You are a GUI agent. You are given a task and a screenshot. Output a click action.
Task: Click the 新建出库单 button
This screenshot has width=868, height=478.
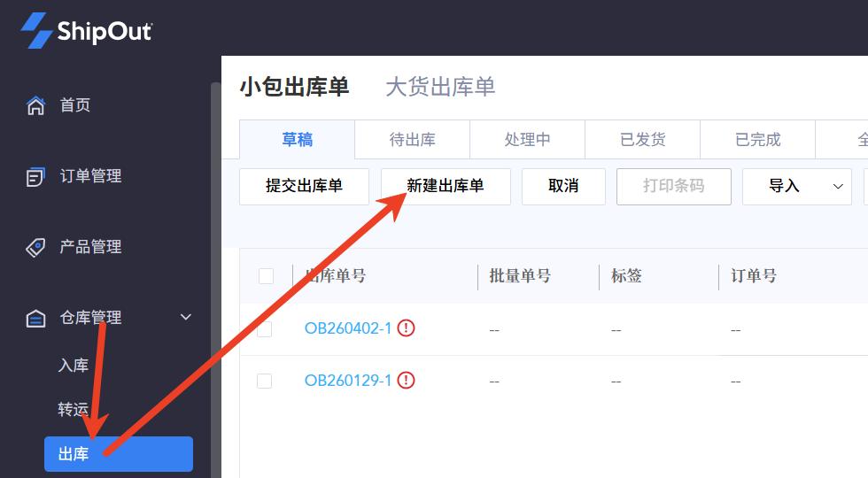click(x=446, y=186)
